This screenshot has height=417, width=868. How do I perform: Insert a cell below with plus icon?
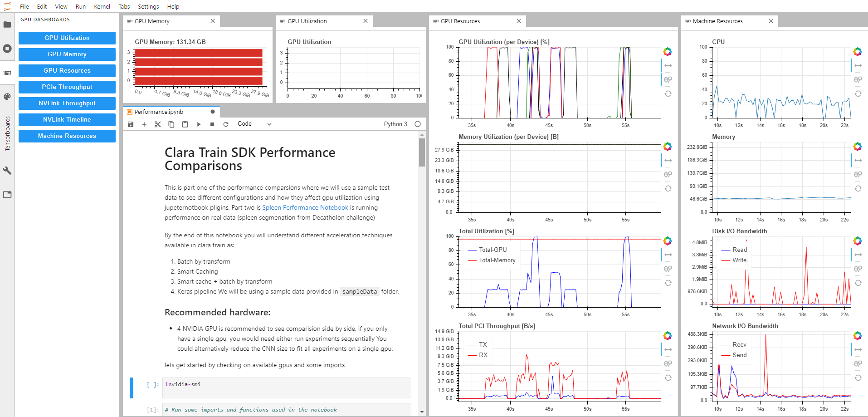point(144,124)
